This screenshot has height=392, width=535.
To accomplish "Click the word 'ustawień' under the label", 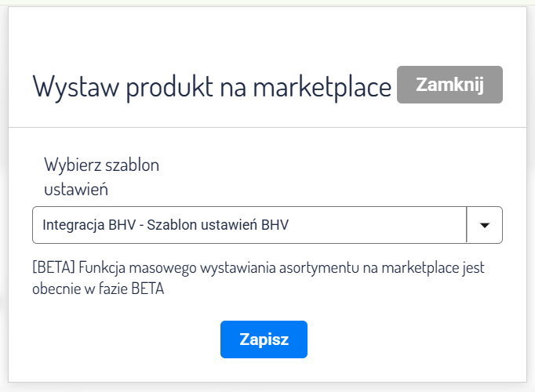I will pos(75,188).
